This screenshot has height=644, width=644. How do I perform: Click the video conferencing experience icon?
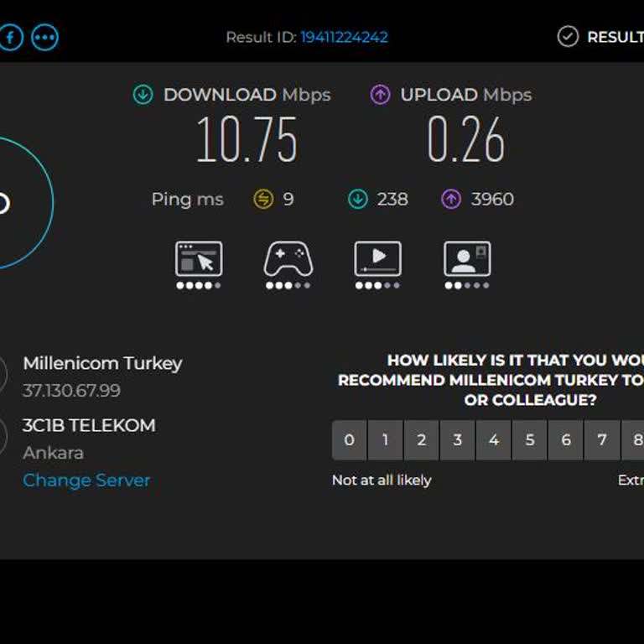pos(467,259)
